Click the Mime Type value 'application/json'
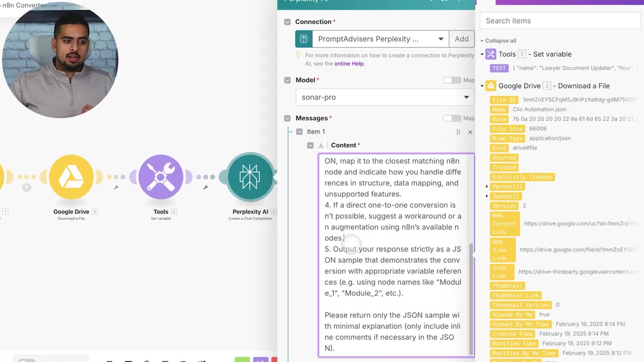This screenshot has height=362, width=644. [x=550, y=138]
